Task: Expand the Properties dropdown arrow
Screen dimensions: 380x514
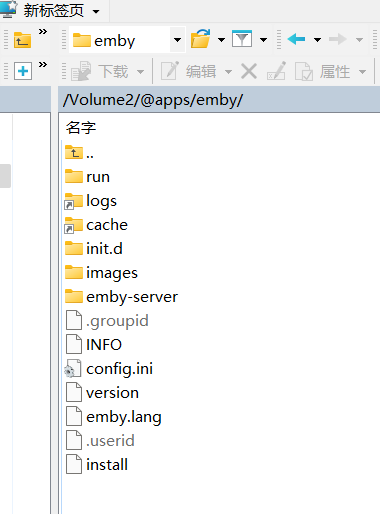Action: (x=362, y=72)
